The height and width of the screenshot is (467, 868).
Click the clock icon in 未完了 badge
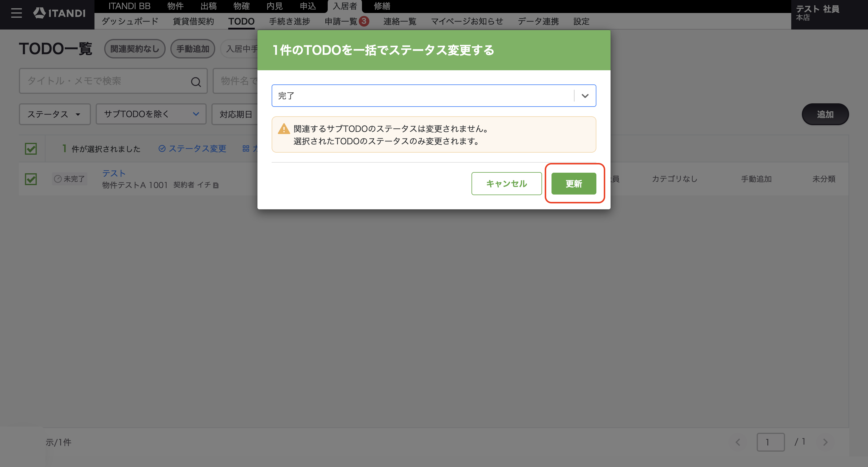pos(58,179)
